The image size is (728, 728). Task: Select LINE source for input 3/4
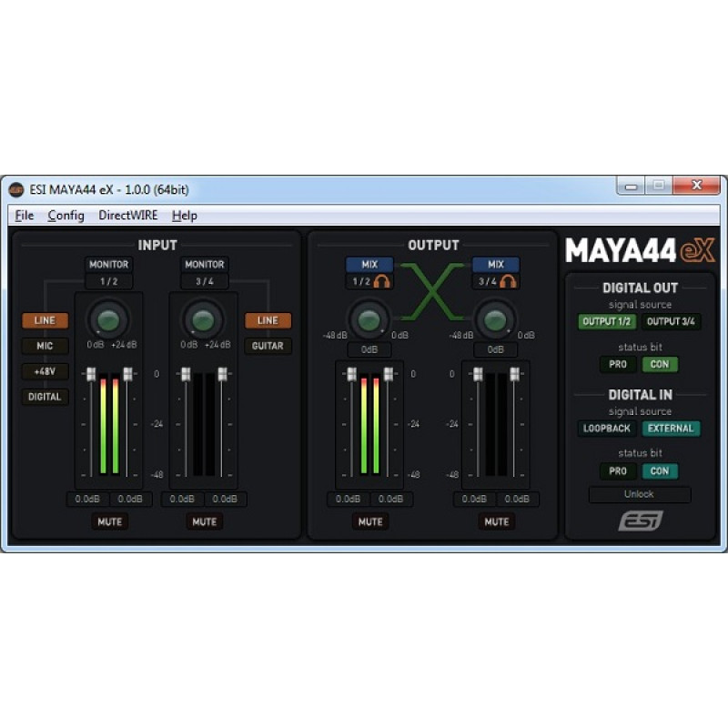point(268,320)
